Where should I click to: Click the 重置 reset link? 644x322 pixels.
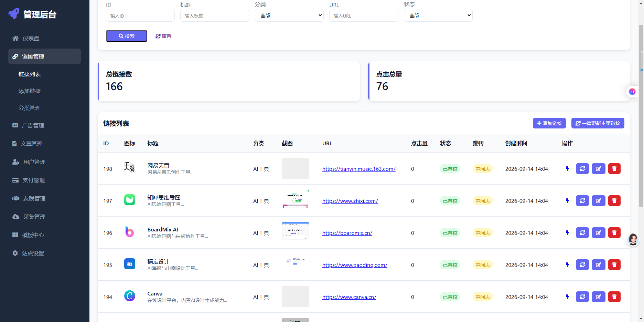point(163,36)
